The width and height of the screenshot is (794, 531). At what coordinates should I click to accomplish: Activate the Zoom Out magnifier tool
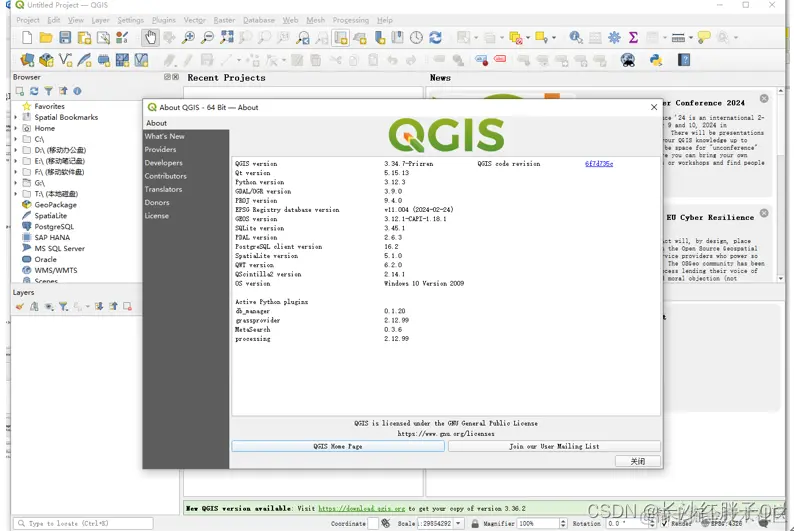click(207, 38)
